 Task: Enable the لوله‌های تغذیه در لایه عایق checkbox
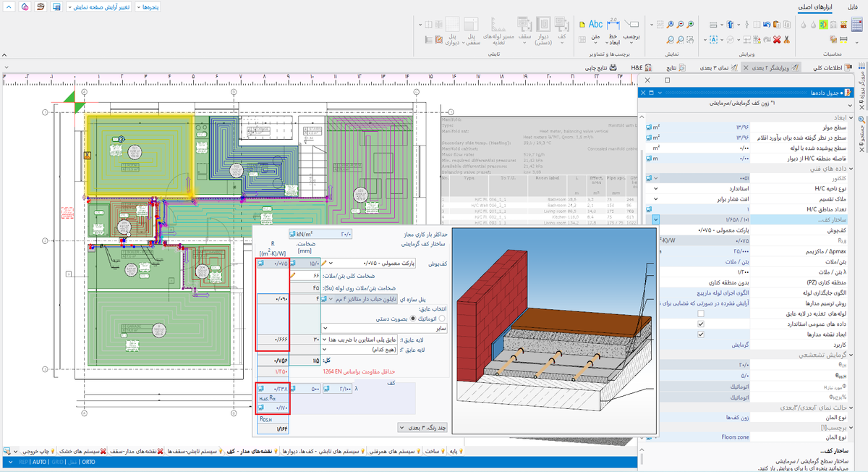700,314
